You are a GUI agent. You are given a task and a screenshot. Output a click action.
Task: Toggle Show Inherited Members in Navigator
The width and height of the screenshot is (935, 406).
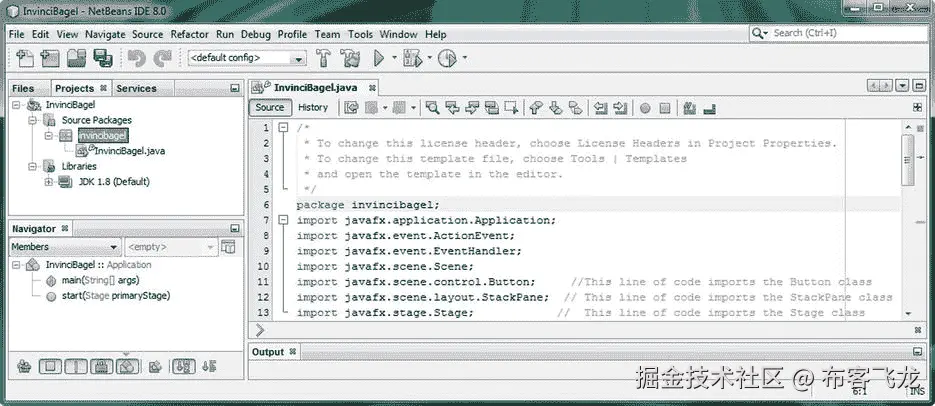(24, 367)
